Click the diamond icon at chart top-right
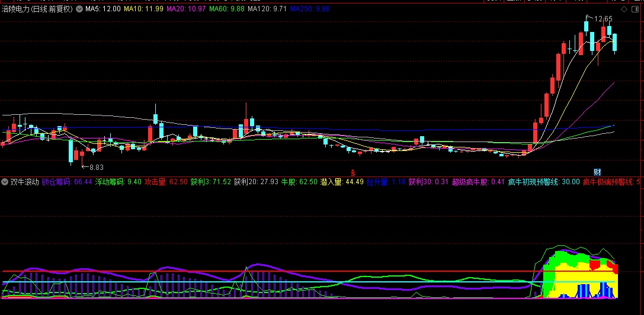Screen dimensions: 644x315 (x=623, y=9)
